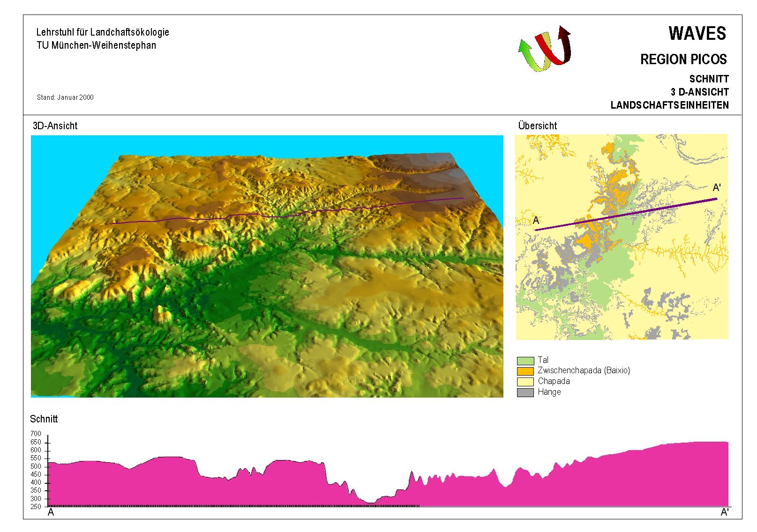Screen dimensions: 757x532
Task: Click the REGION PICOS heading
Action: 683,59
